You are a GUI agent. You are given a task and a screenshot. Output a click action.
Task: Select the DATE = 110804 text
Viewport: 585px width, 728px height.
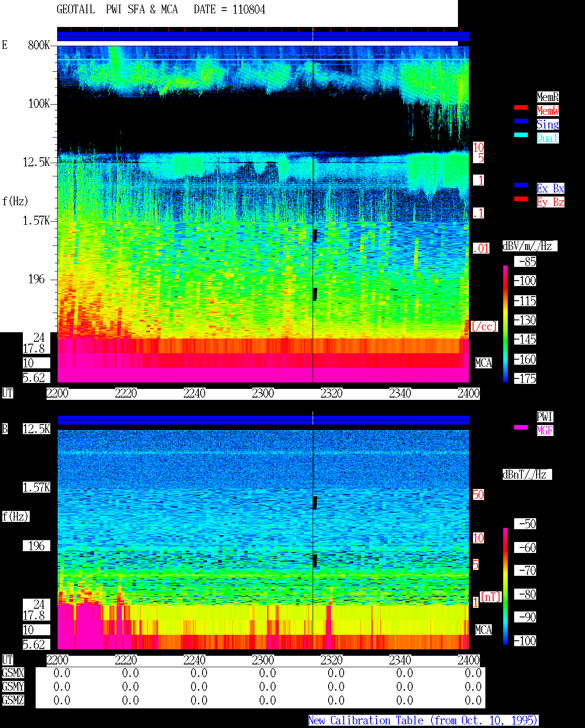click(229, 10)
